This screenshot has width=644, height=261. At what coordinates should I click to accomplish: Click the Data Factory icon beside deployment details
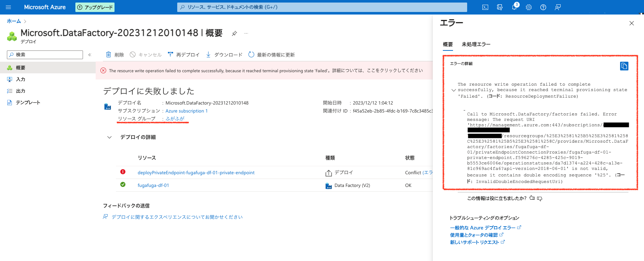point(108,106)
